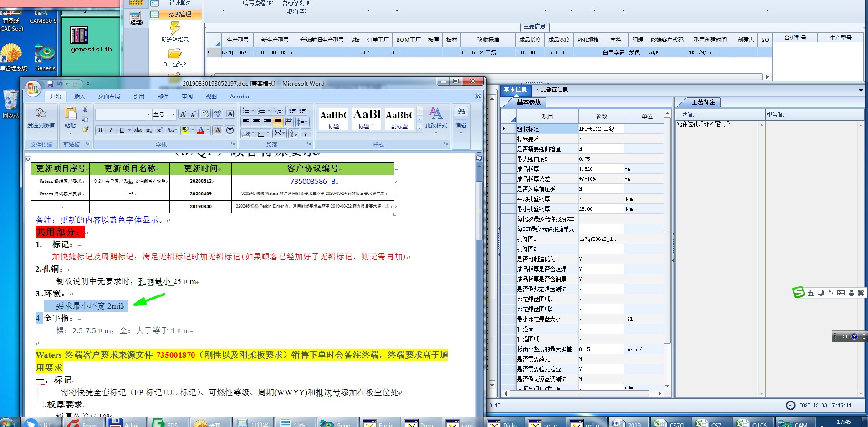Toggle underline formatting
The height and width of the screenshot is (427, 868).
click(x=122, y=130)
